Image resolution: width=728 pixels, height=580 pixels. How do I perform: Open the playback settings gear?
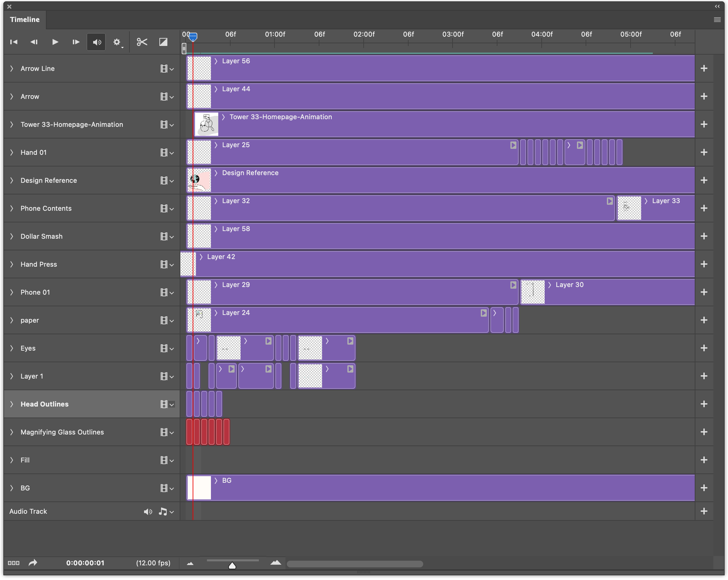(x=117, y=42)
